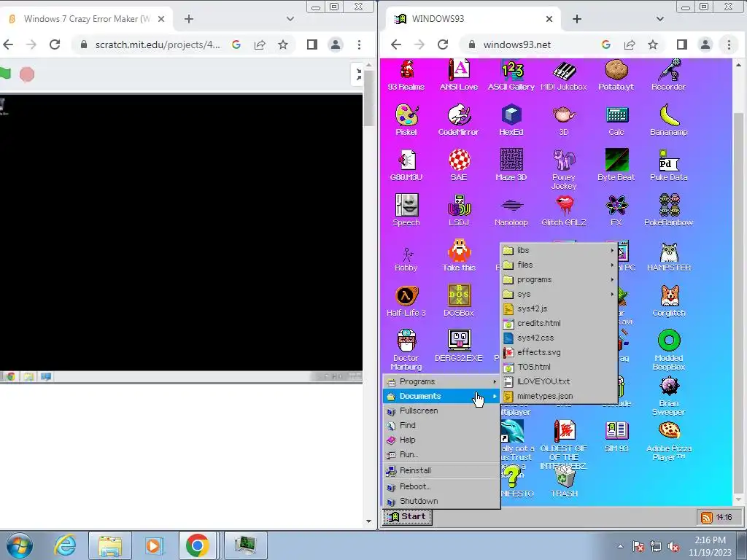Expand the Programs start menu entry
Screen dimensions: 747x560
point(441,381)
